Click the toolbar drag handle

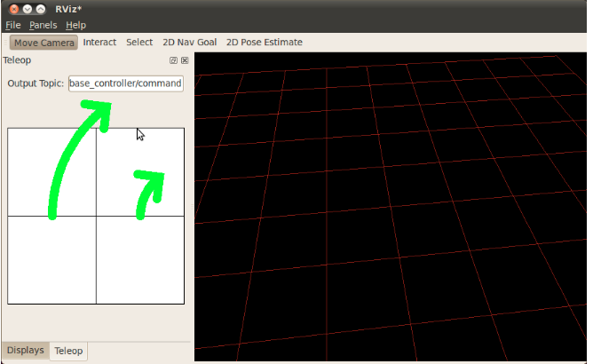tap(5, 43)
